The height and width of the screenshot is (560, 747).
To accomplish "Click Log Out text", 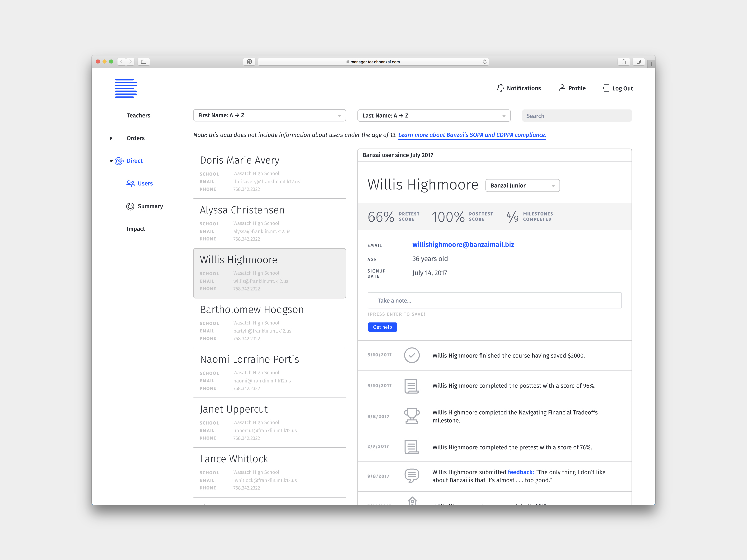I will click(622, 88).
